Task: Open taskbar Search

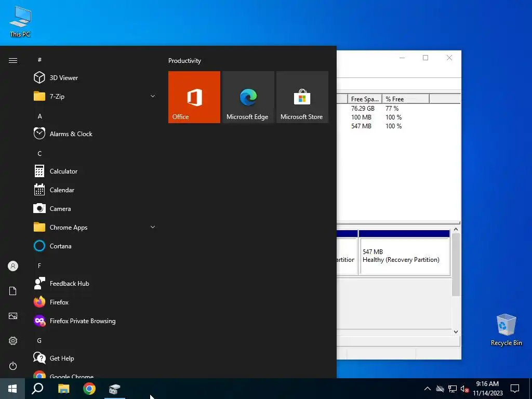Action: [x=37, y=389]
